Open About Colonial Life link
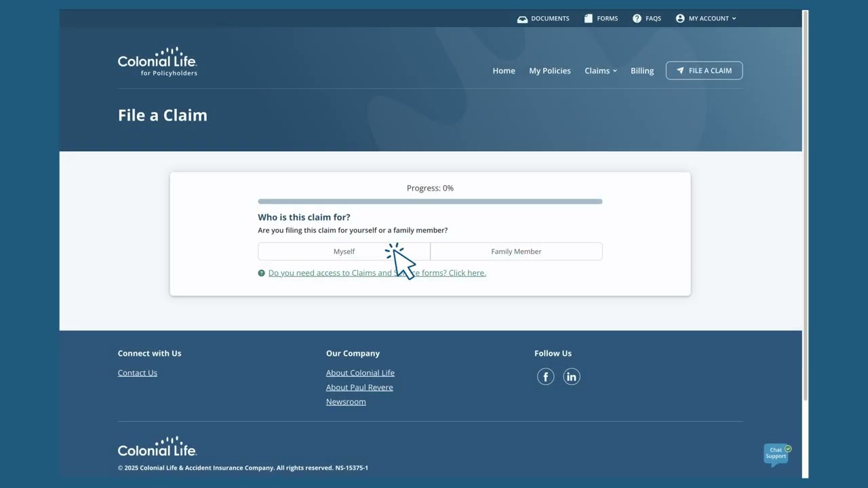The image size is (868, 488). (x=360, y=373)
